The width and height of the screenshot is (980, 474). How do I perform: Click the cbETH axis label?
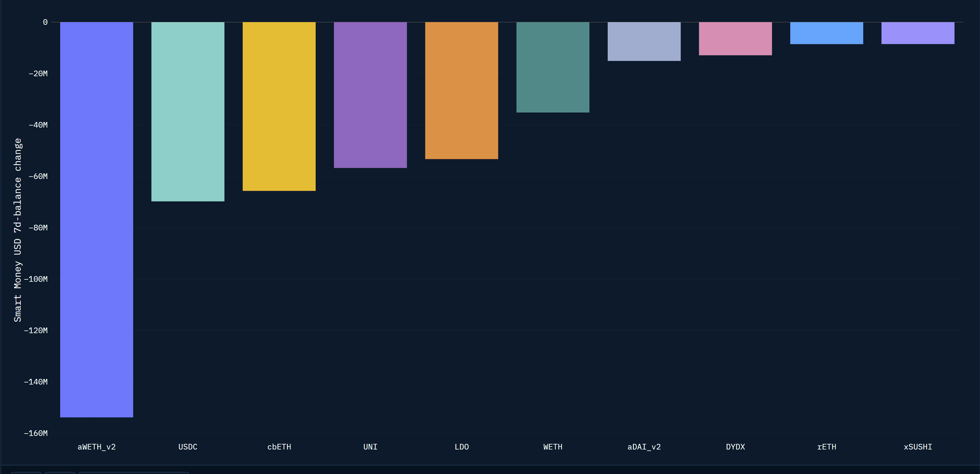(x=279, y=447)
